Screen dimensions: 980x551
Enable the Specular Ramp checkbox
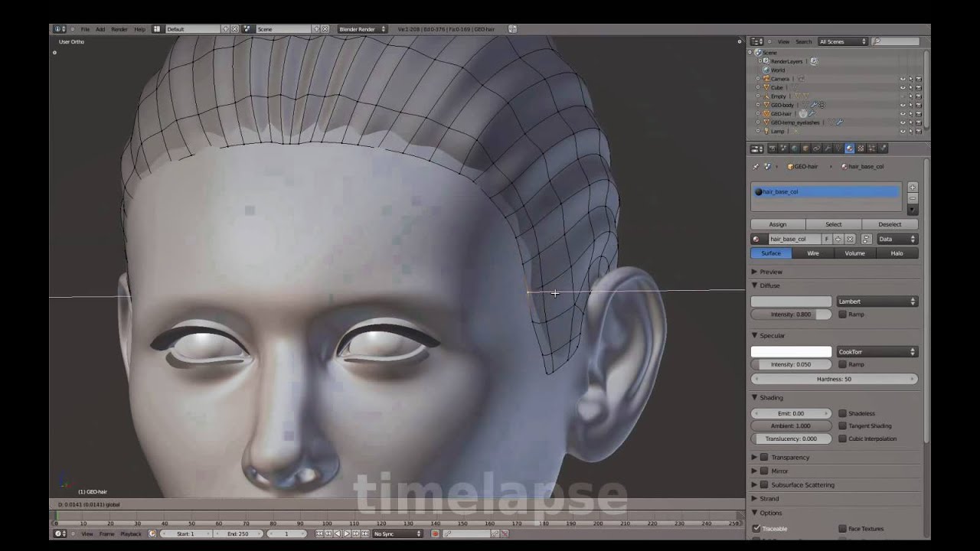842,364
